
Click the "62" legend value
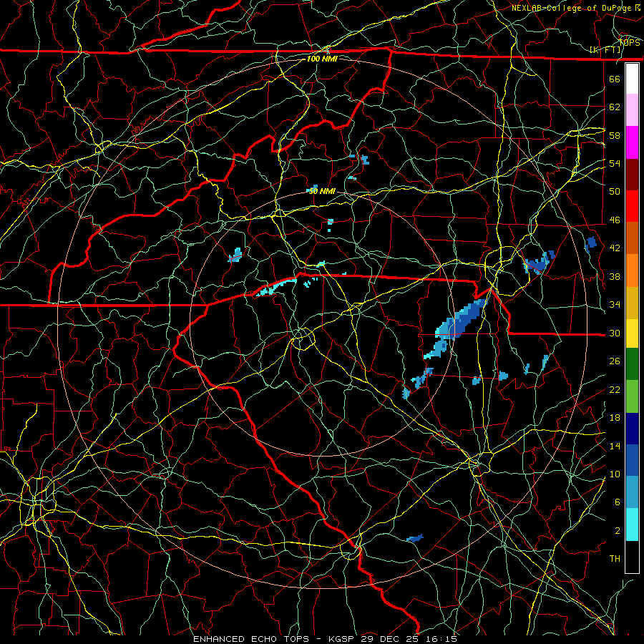pos(615,107)
